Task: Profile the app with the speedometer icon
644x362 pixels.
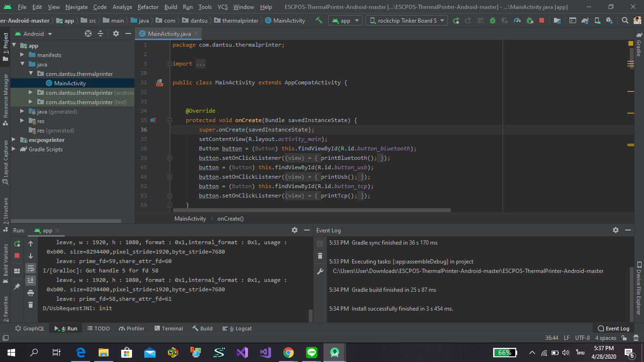Action: pyautogui.click(x=516, y=20)
